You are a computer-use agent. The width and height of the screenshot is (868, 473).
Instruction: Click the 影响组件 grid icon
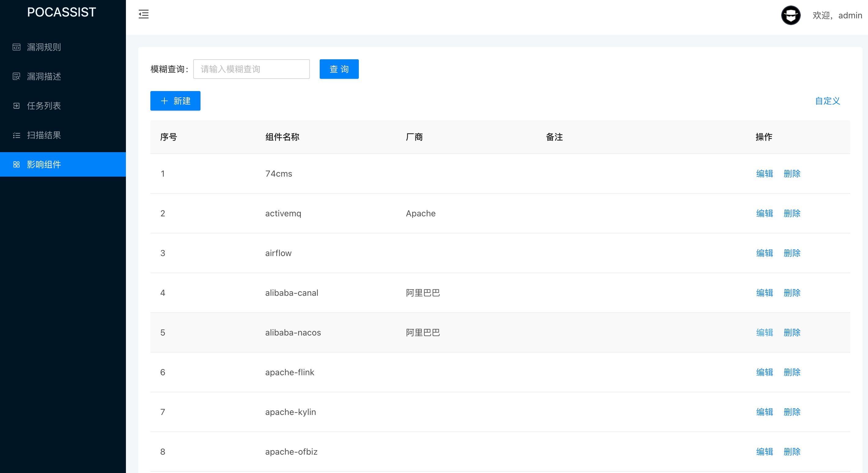tap(17, 164)
